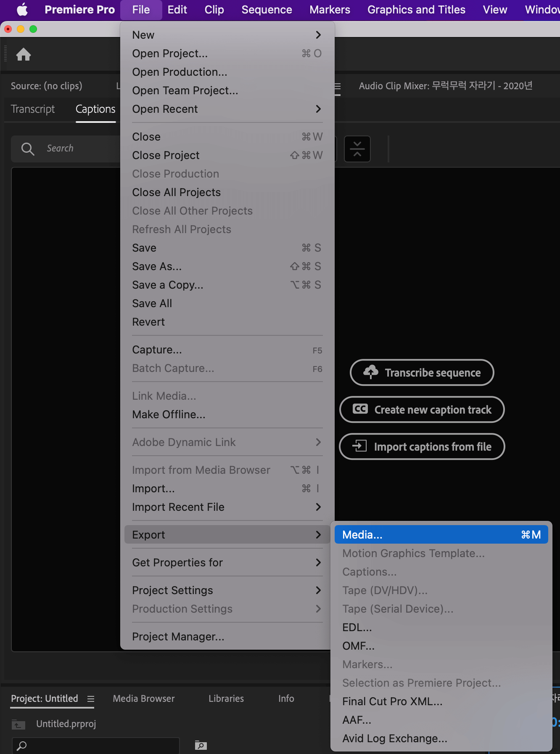This screenshot has height=754, width=560.
Task: Click Import captions from file button
Action: [422, 446]
